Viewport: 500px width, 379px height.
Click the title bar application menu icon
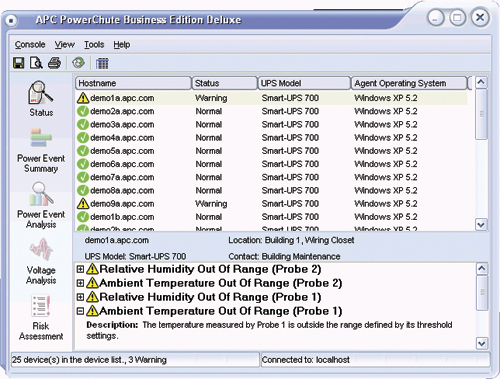(x=11, y=21)
